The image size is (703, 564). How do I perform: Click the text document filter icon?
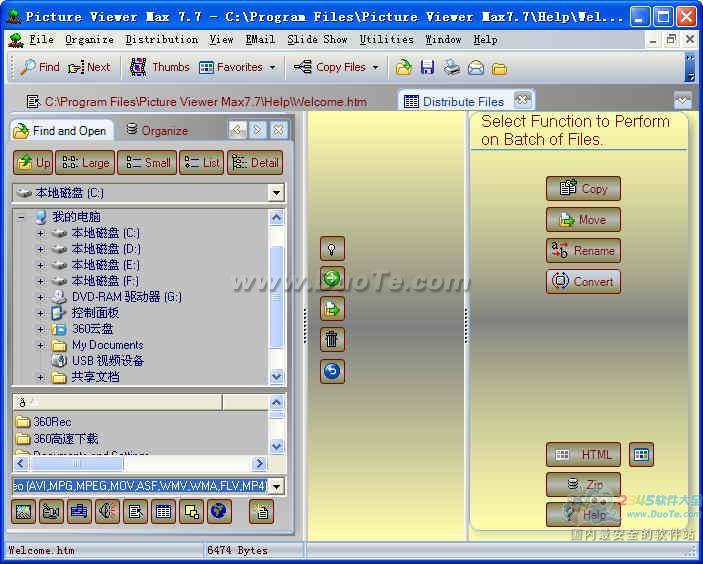[135, 511]
